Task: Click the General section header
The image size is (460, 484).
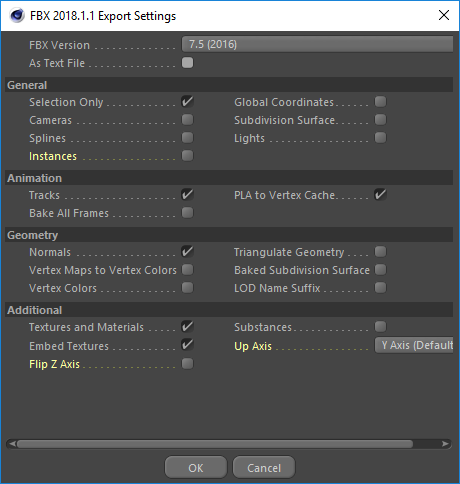Action: pos(229,85)
